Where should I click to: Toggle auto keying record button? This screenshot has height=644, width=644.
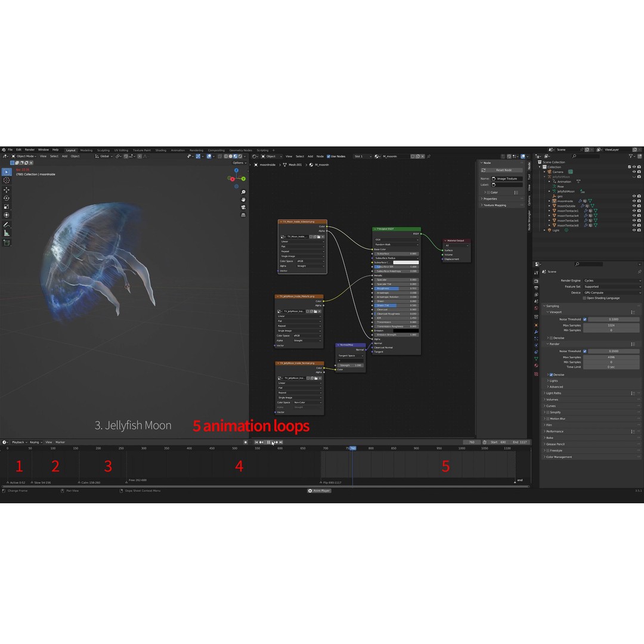pyautogui.click(x=246, y=442)
